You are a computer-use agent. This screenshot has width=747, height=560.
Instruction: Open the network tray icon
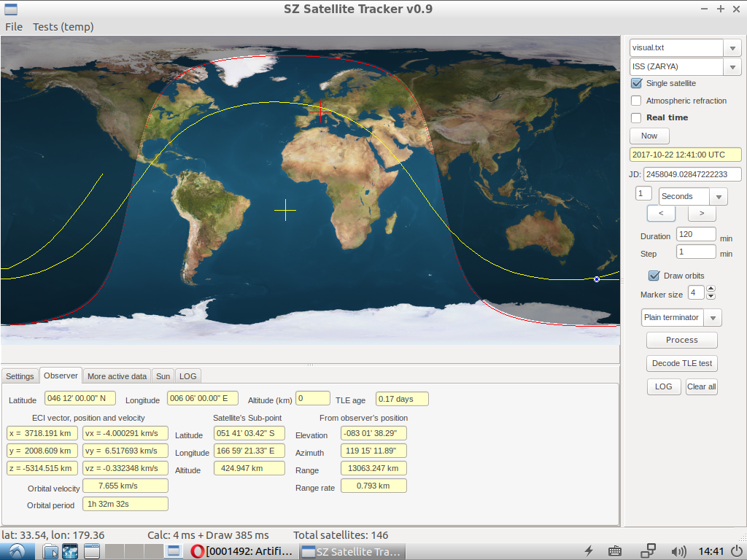[648, 551]
